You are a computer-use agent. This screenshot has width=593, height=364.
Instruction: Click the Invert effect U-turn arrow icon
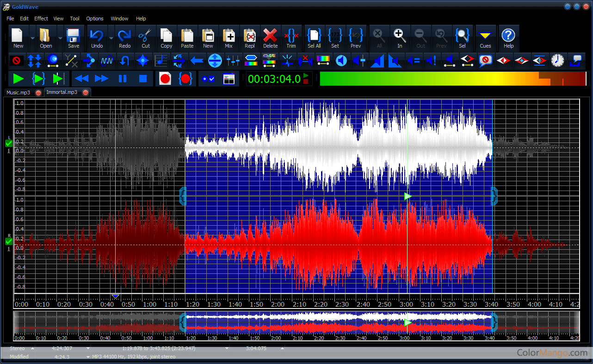pyautogui.click(x=125, y=61)
